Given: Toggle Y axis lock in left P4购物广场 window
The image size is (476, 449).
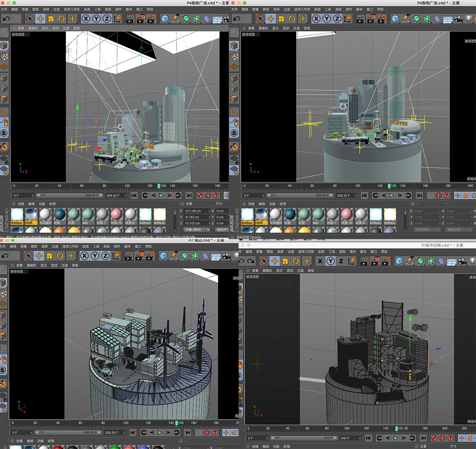Looking at the screenshot, I should click(97, 19).
